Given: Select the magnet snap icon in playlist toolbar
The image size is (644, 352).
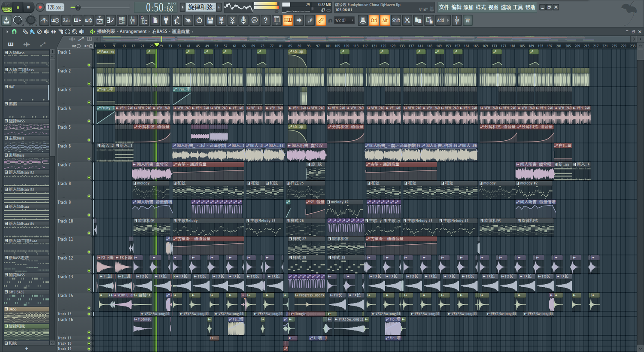Looking at the screenshot, I should [14, 31].
